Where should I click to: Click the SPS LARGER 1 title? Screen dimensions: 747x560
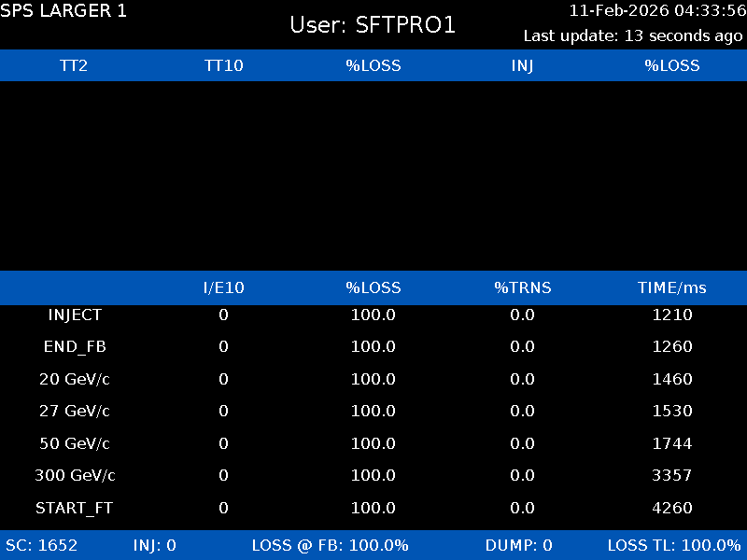(63, 11)
